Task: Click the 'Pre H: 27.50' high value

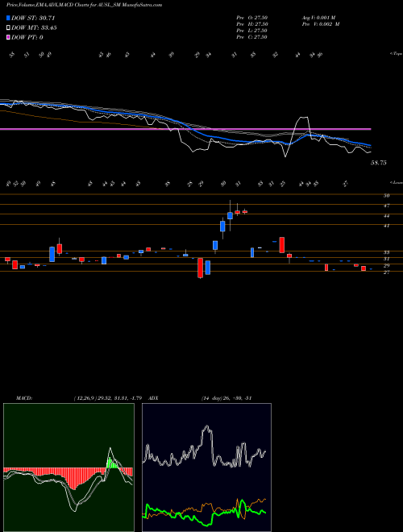Action: coord(252,24)
